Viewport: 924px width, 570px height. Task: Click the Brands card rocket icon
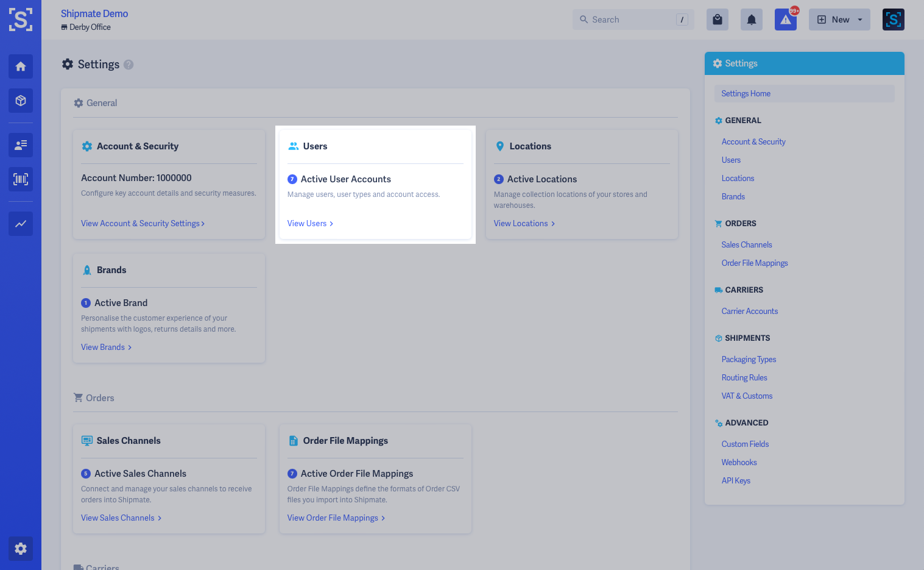[87, 270]
